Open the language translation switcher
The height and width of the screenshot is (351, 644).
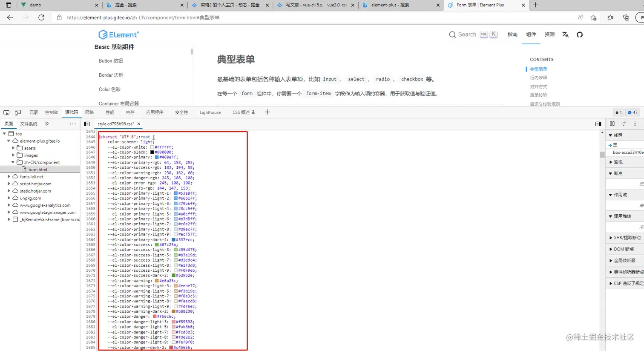(x=565, y=35)
